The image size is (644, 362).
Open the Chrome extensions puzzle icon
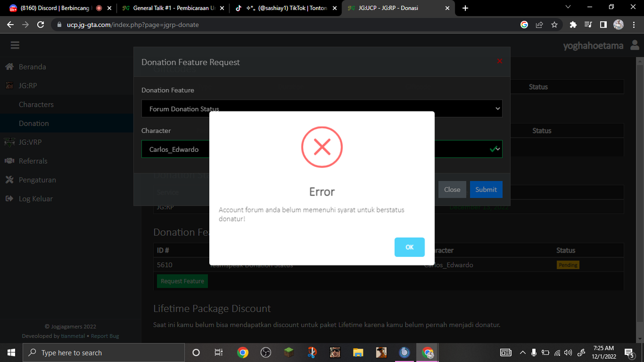pos(573,25)
